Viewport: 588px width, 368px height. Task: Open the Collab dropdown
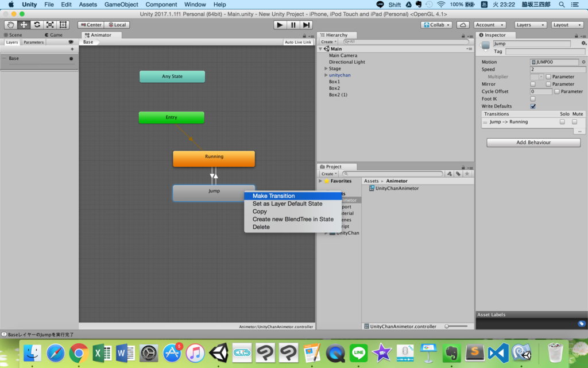[436, 25]
